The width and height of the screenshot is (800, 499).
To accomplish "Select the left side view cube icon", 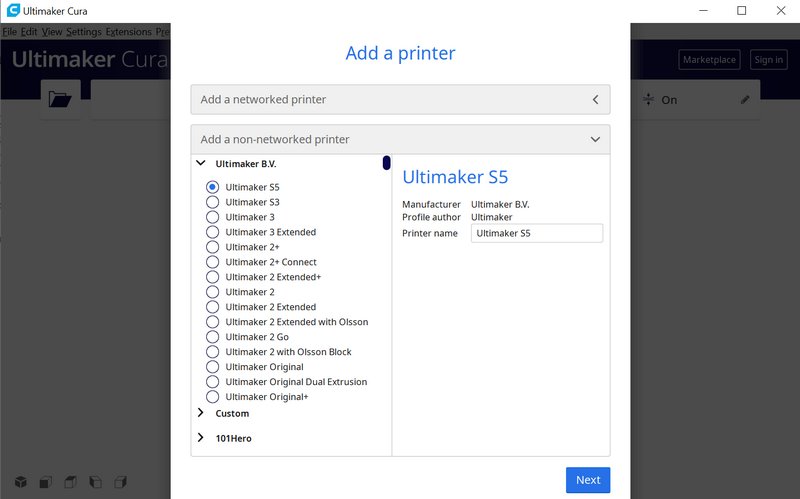I will coord(95,482).
